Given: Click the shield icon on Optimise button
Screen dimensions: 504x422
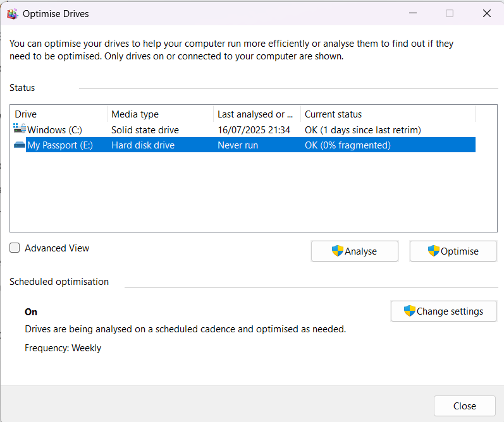Looking at the screenshot, I should (x=434, y=251).
